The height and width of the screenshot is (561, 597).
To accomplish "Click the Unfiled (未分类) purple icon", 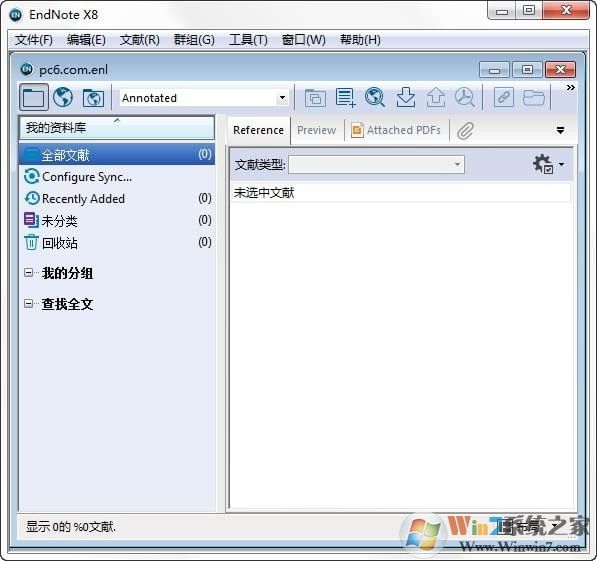I will (x=31, y=220).
